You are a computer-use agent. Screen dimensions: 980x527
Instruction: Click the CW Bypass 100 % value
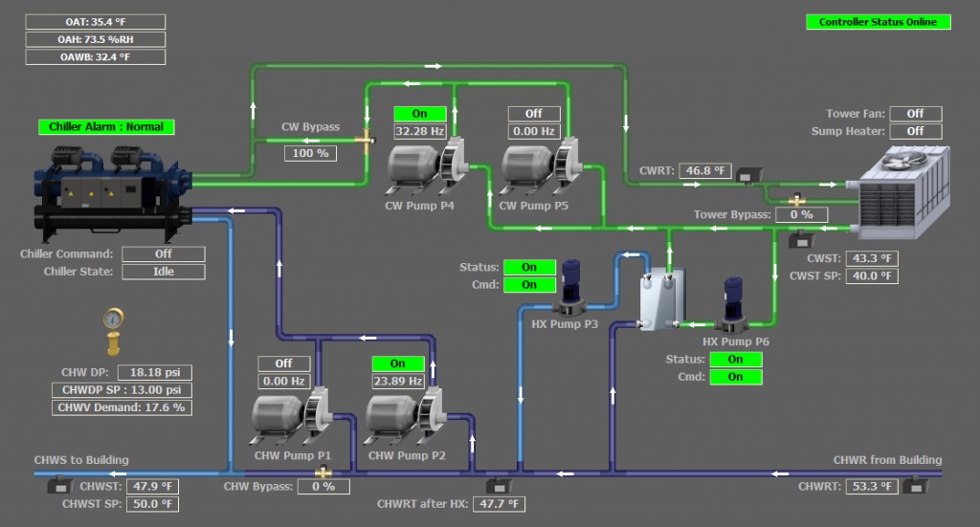(x=310, y=153)
